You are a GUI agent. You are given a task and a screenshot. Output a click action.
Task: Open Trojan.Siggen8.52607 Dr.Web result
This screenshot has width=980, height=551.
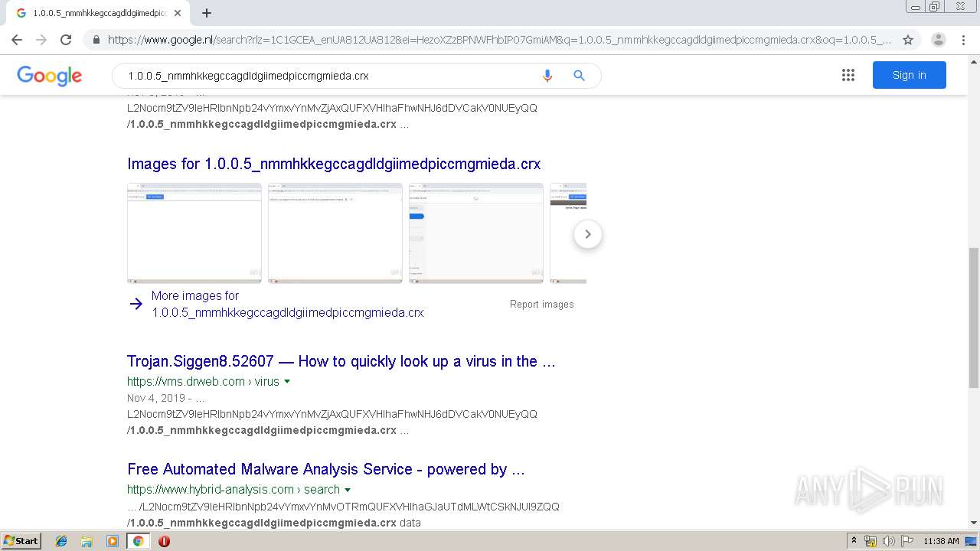[341, 361]
